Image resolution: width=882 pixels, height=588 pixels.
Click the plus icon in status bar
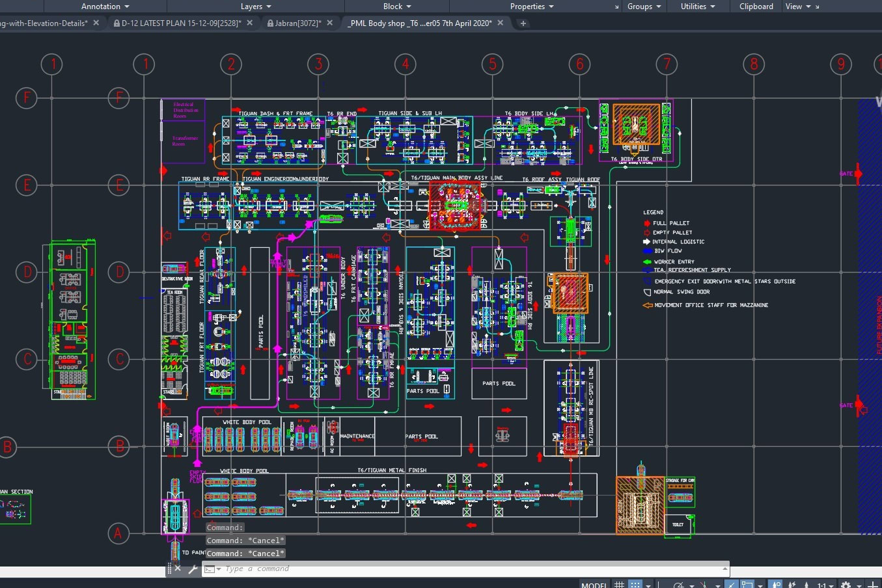[873, 585]
